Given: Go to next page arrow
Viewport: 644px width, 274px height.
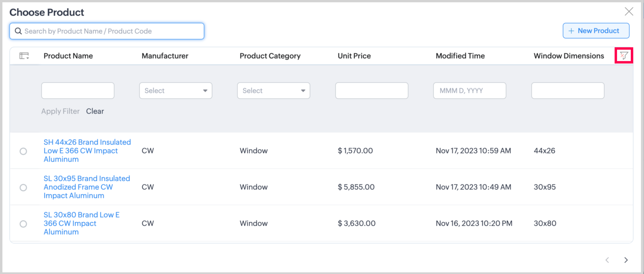Looking at the screenshot, I should (x=626, y=260).
